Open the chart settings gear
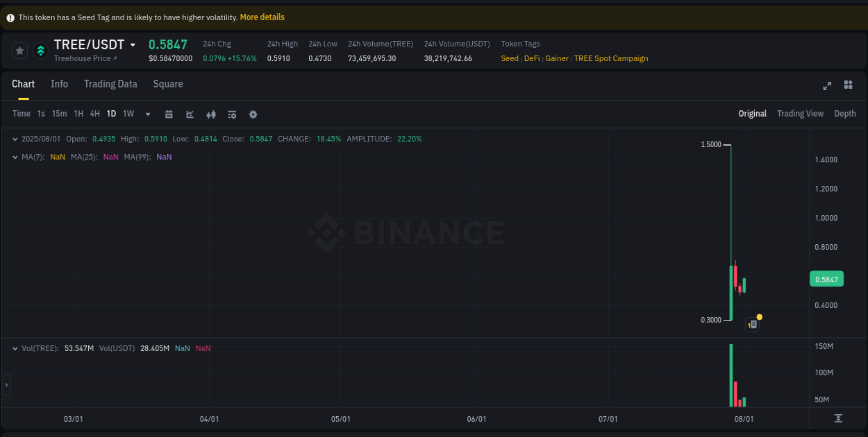 (x=253, y=114)
